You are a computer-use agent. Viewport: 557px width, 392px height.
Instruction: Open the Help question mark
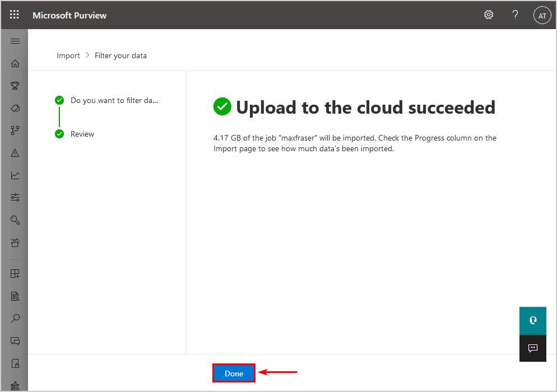click(x=515, y=15)
